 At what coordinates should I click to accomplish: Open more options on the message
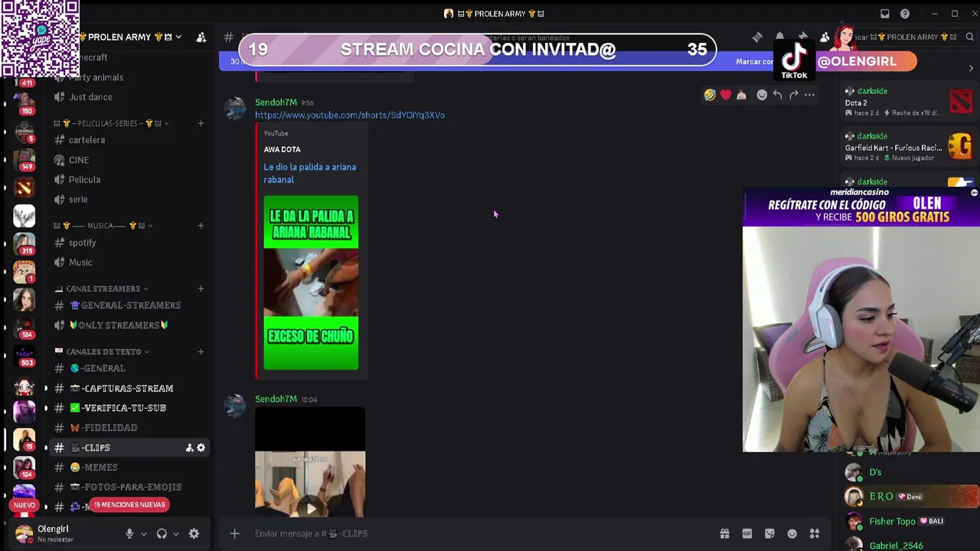(x=809, y=95)
